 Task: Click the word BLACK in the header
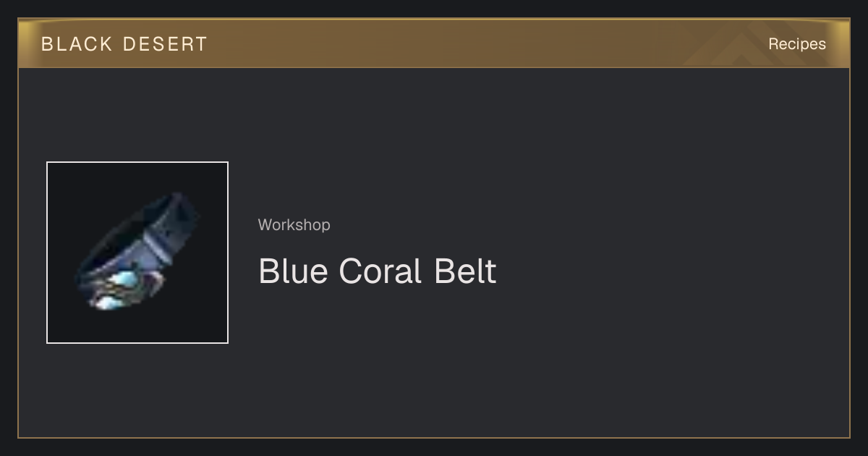77,44
